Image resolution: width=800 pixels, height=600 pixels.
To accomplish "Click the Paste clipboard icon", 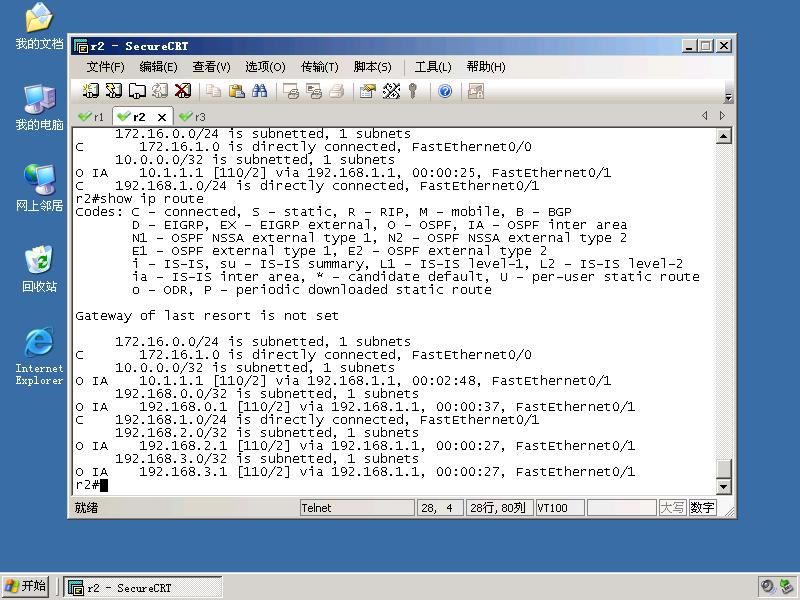I will tap(236, 91).
